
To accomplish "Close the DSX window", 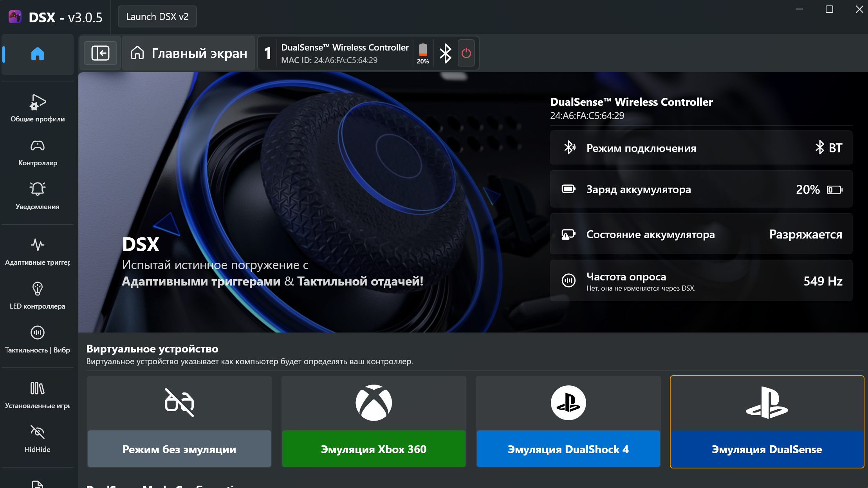I will click(859, 9).
